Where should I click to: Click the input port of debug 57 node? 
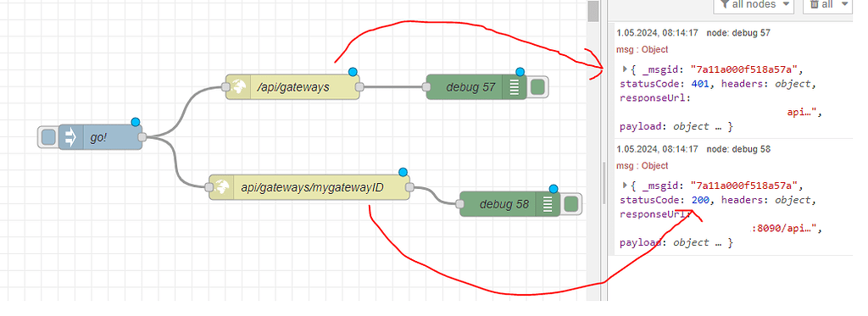click(426, 87)
